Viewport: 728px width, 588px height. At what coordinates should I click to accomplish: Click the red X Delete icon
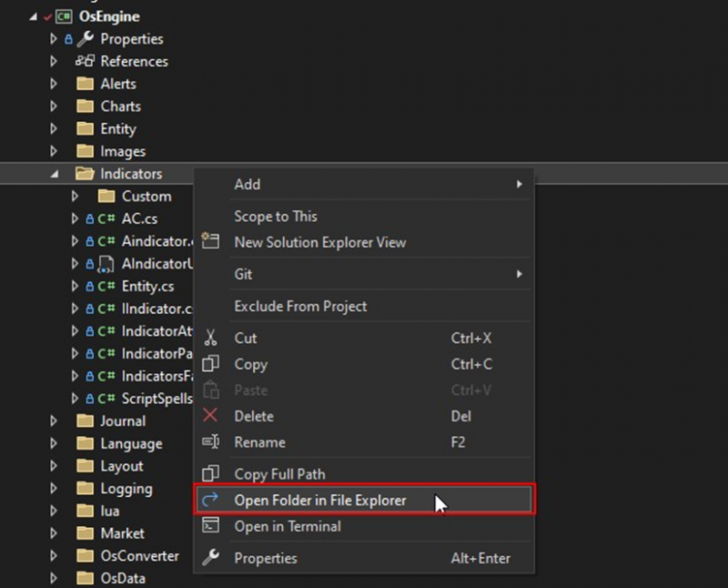(x=210, y=415)
